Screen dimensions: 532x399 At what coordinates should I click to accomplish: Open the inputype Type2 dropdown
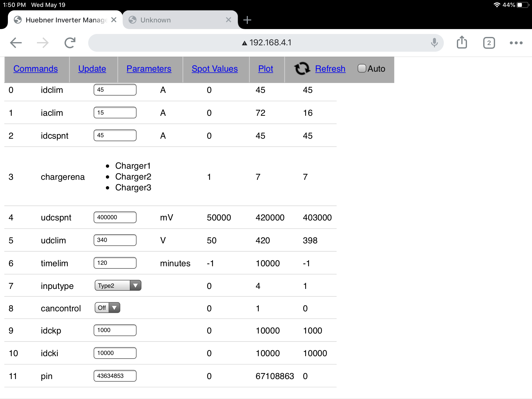[118, 285]
